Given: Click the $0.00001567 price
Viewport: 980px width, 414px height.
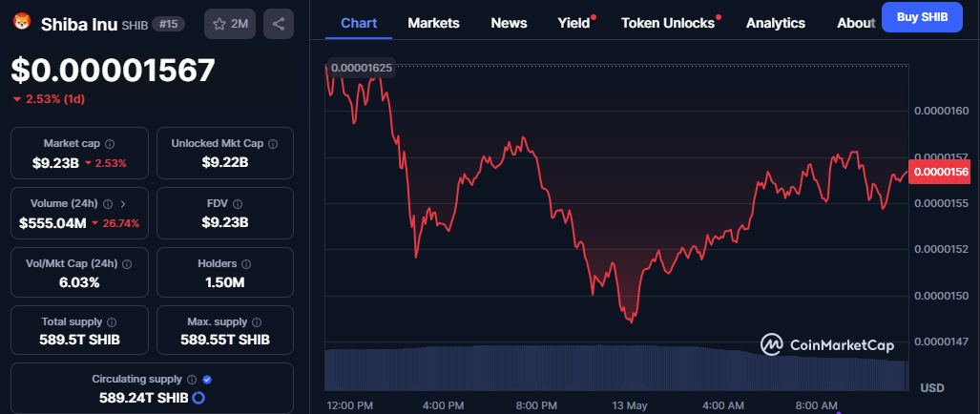Looking at the screenshot, I should coord(114,70).
